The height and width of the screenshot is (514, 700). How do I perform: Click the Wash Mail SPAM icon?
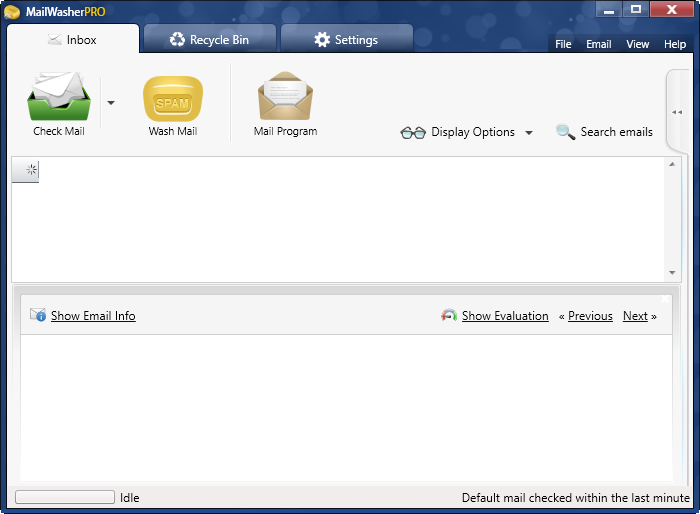173,99
